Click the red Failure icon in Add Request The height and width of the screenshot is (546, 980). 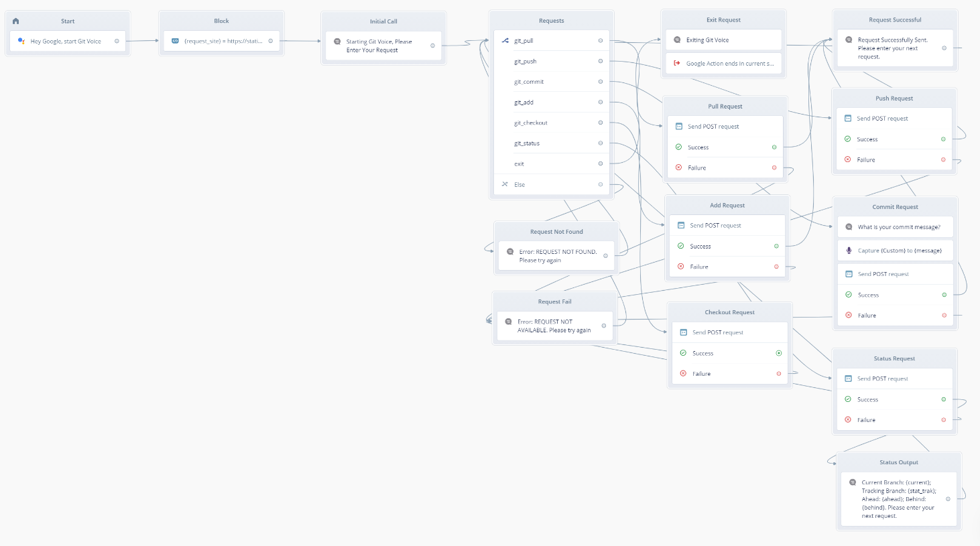[681, 267]
